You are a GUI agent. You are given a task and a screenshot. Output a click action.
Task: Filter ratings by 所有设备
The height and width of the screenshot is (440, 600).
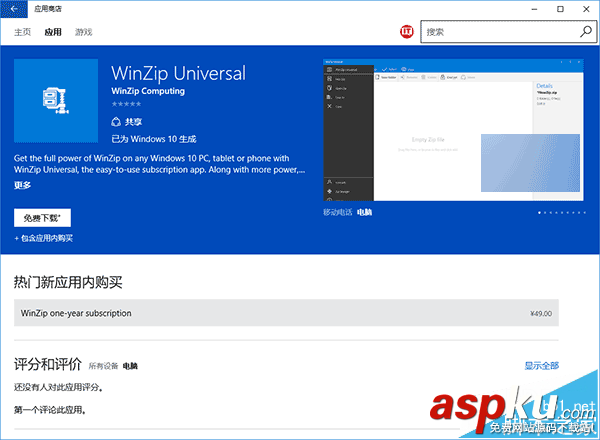point(103,366)
